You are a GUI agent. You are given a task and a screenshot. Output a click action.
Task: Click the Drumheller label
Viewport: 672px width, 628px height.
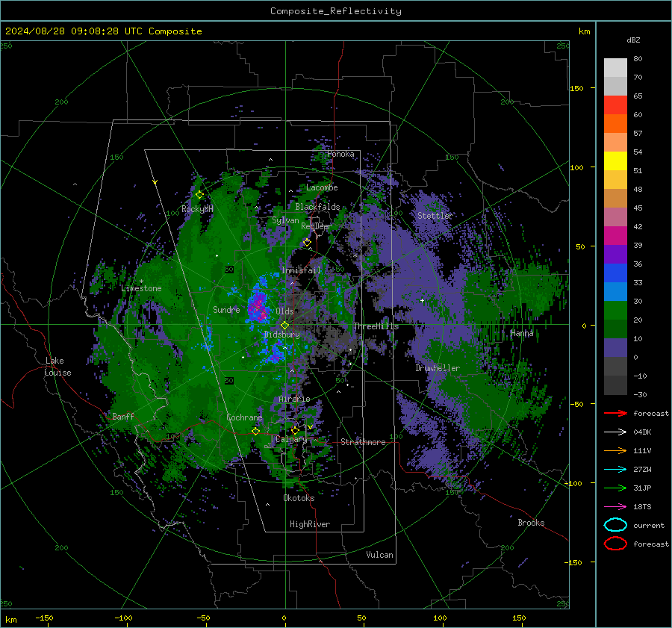tap(438, 368)
